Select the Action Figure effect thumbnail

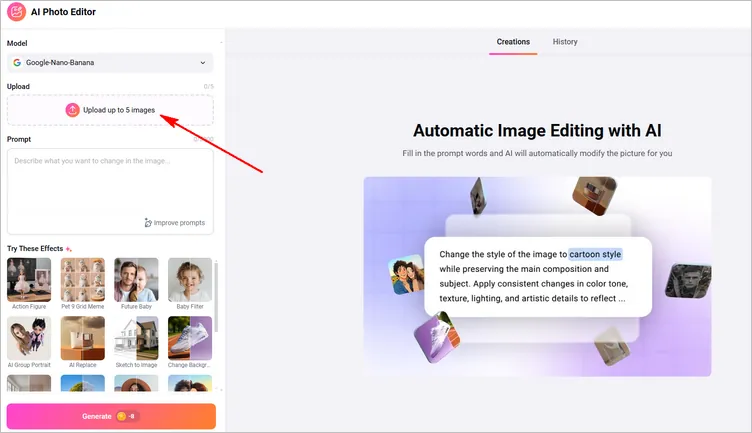click(29, 280)
